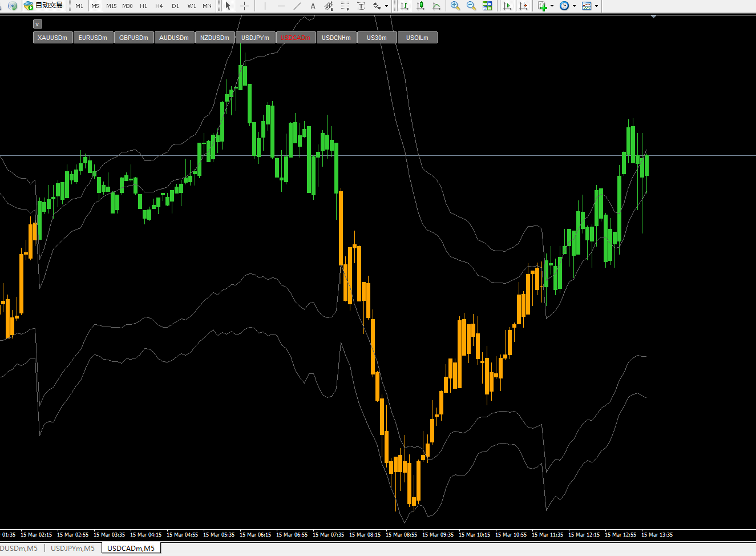Select the trendline drawing tool
756x556 pixels.
pos(297,6)
